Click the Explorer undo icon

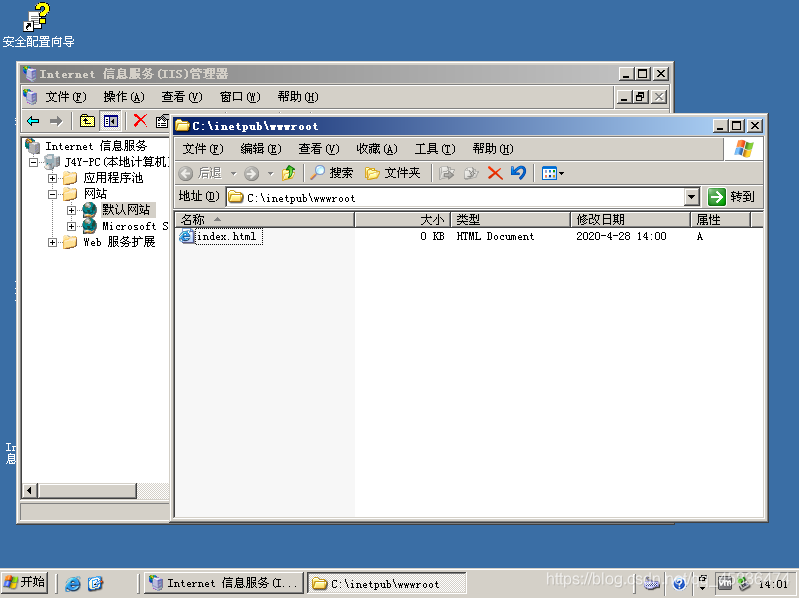[x=518, y=173]
